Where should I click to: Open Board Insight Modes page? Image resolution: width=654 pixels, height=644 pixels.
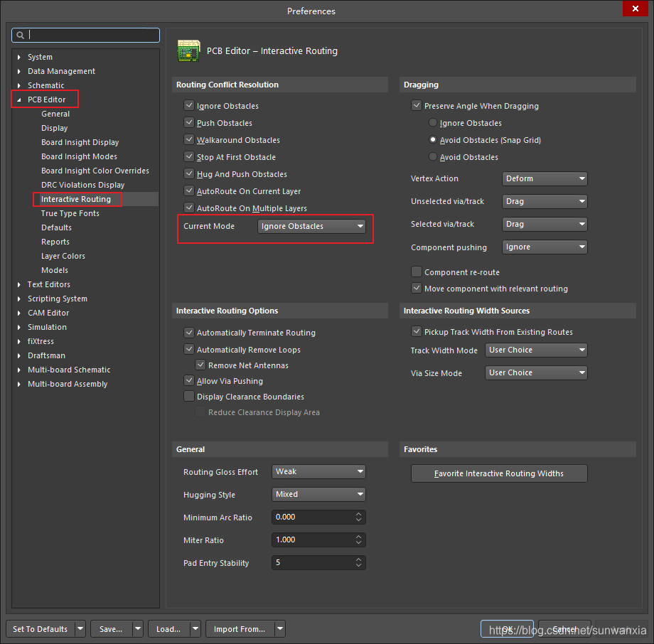(x=79, y=156)
